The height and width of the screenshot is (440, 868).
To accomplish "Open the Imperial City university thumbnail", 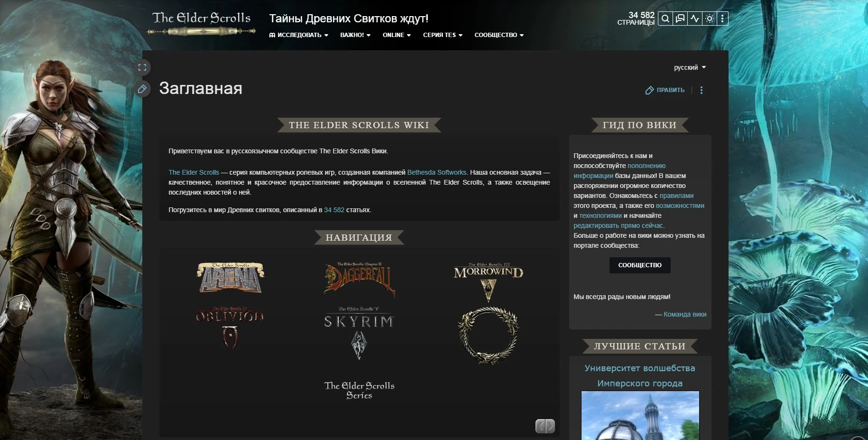I will tap(640, 415).
